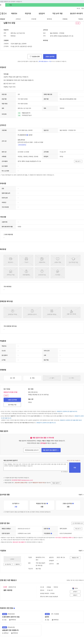Click the 주택자금 지원 icon
This screenshot has height=644, width=84.
(x=11, y=273)
